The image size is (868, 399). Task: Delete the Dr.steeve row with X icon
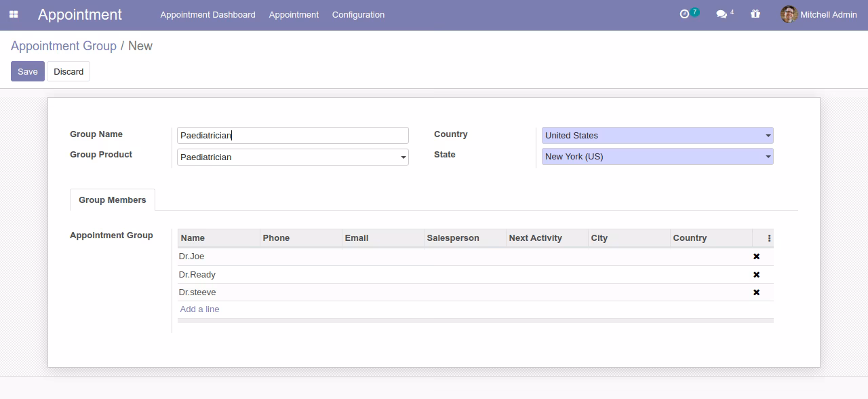tap(756, 292)
